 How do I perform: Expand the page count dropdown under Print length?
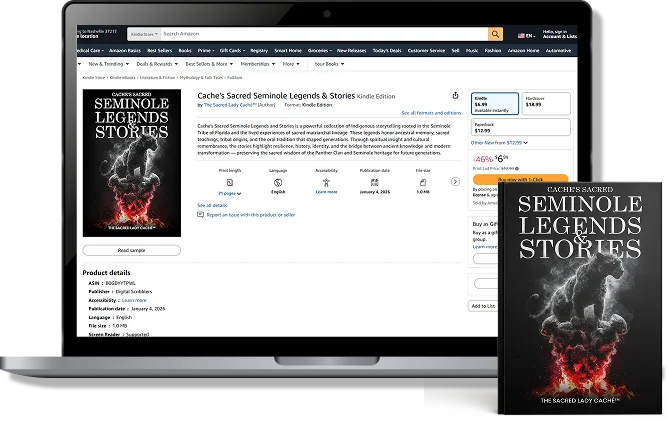(230, 193)
